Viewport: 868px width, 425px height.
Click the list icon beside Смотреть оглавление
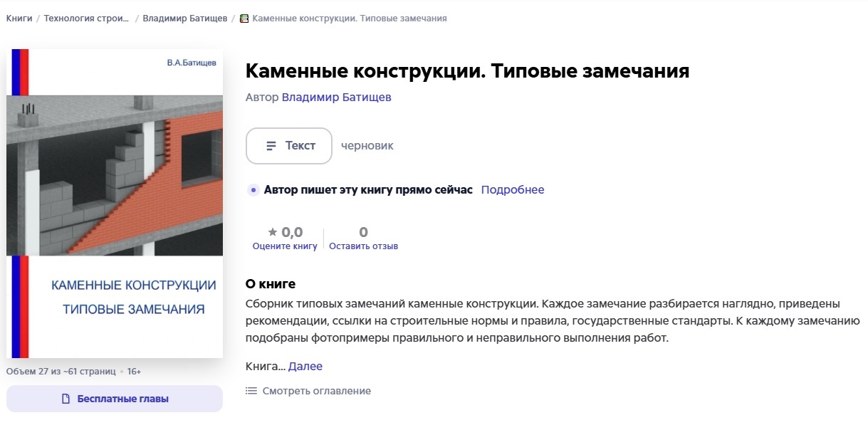point(251,391)
